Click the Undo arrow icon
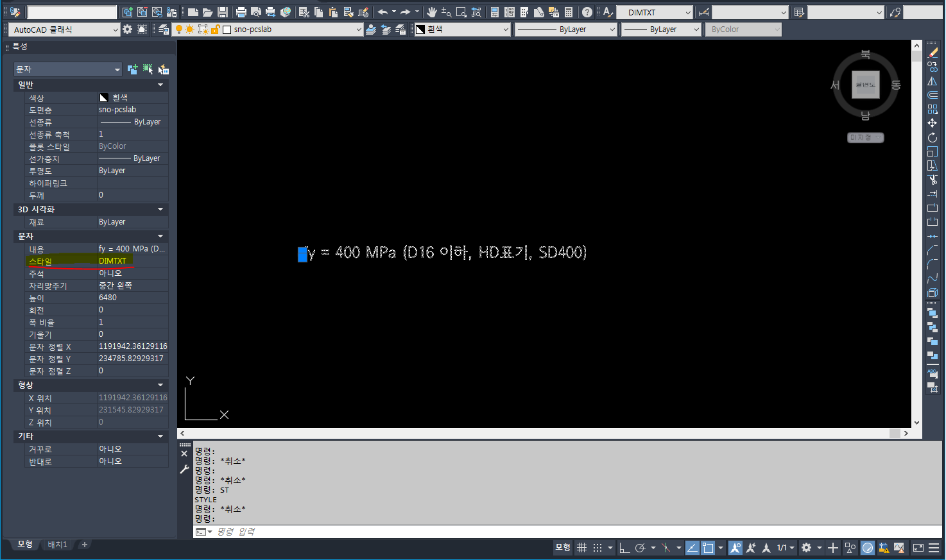Screen dimensions: 946x560 [383, 12]
